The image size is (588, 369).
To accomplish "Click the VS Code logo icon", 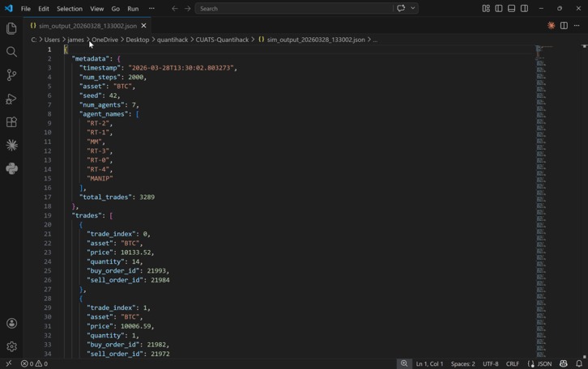I will 8,8.
